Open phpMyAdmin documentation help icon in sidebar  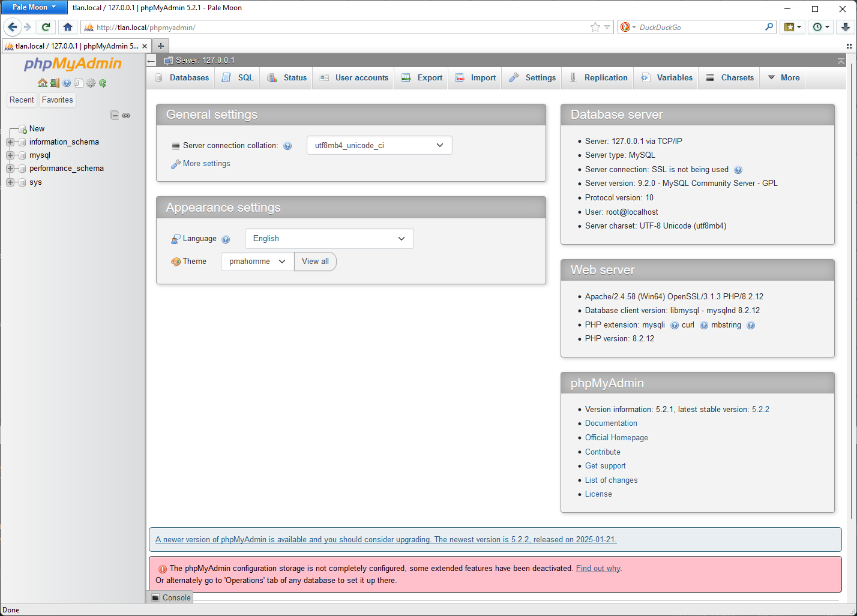tap(67, 83)
